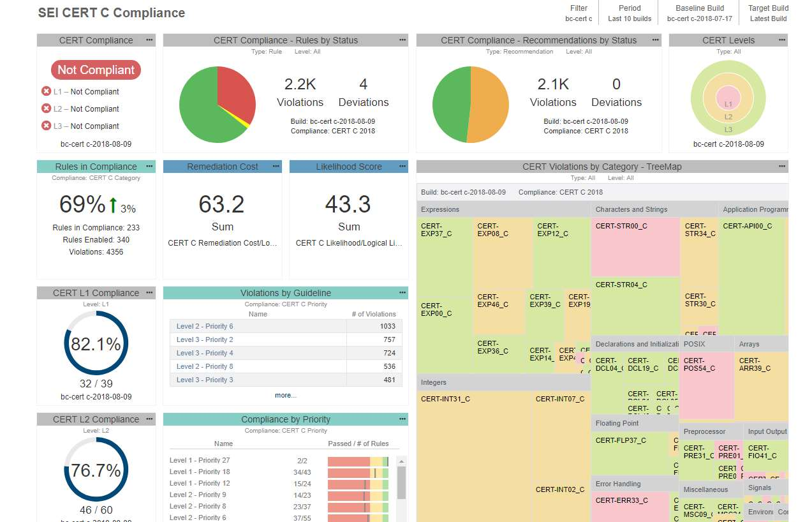
Task: Open the Level 2 - Priority 6 guideline row
Action: coord(286,326)
